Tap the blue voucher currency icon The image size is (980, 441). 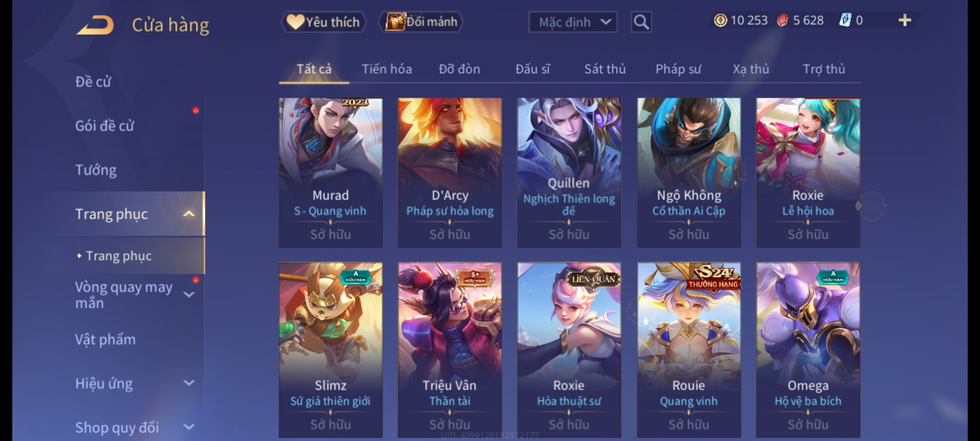coord(845,20)
